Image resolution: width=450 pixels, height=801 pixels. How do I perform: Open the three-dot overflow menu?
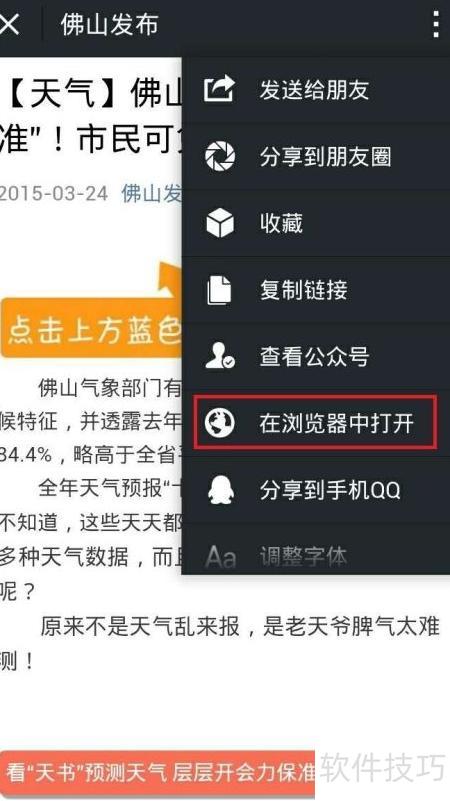tap(435, 24)
